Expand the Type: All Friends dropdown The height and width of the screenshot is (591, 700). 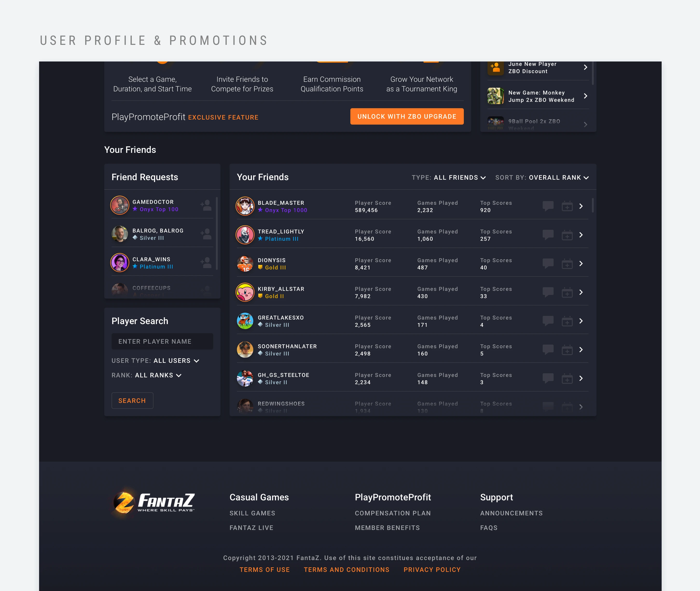[449, 177]
